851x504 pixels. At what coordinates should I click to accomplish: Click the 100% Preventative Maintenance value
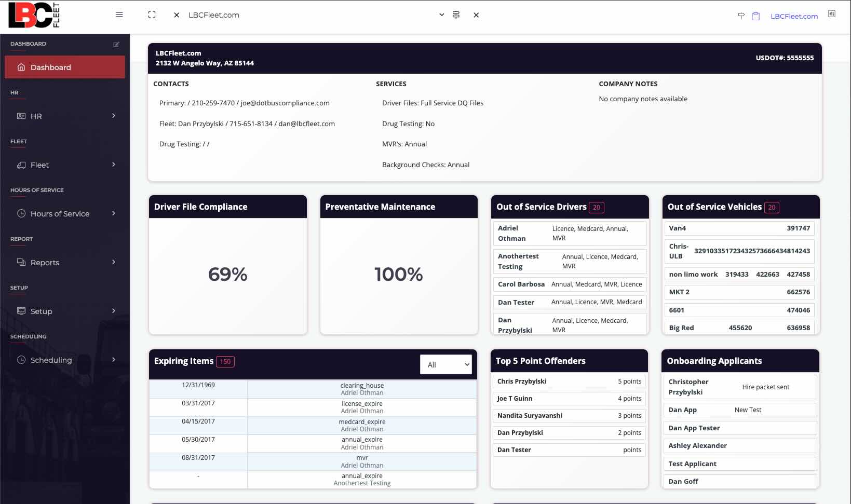click(399, 274)
